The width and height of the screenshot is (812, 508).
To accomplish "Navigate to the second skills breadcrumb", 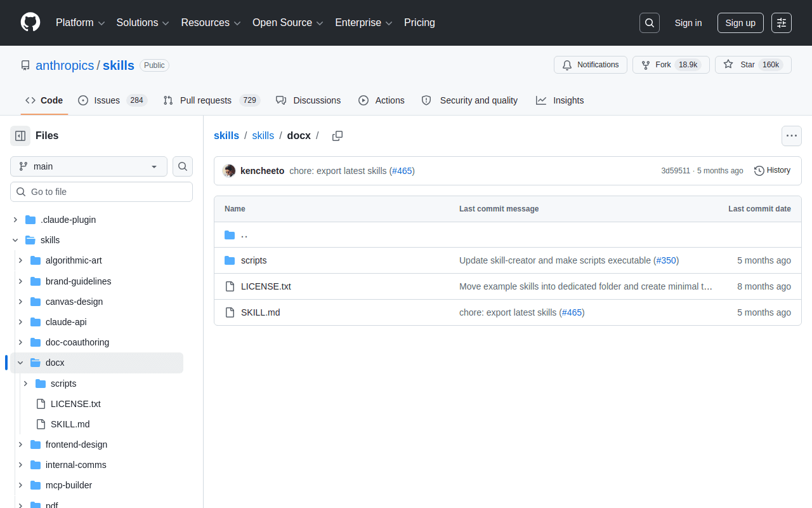I will [x=263, y=136].
